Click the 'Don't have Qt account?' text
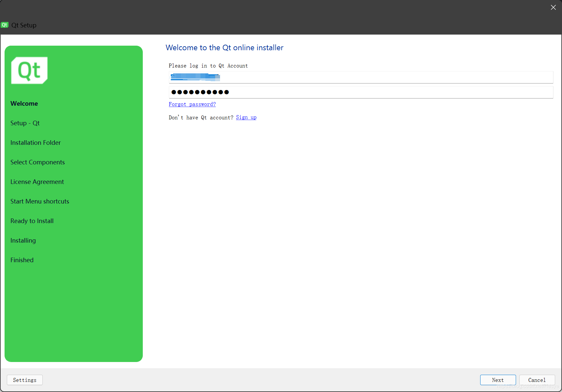The width and height of the screenshot is (562, 392). tap(201, 117)
